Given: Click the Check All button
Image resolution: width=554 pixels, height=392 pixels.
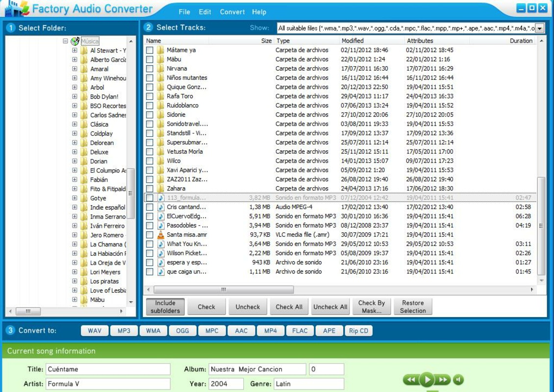Looking at the screenshot, I should click(x=289, y=307).
